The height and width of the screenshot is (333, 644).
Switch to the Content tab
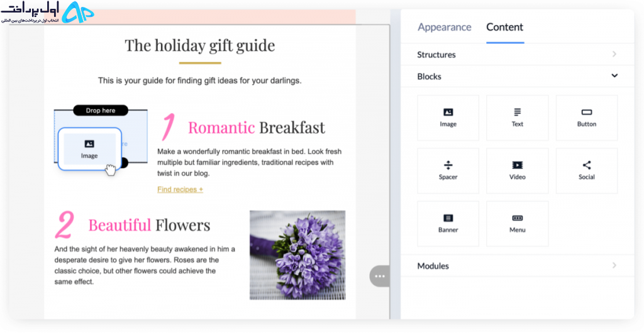click(505, 27)
